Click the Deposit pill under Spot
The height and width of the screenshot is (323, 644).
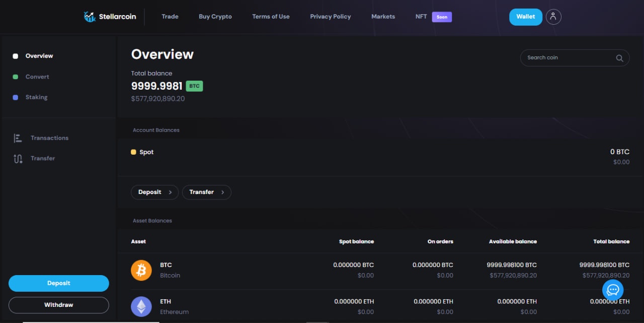[154, 192]
